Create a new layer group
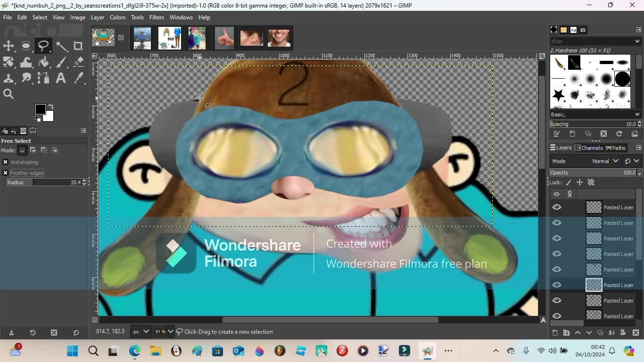The height and width of the screenshot is (362, 644). click(566, 333)
